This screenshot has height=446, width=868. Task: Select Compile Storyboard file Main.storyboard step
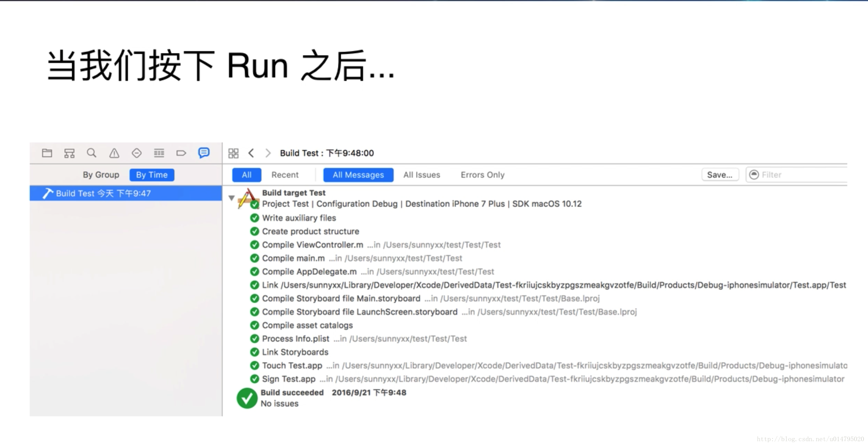[431, 298]
